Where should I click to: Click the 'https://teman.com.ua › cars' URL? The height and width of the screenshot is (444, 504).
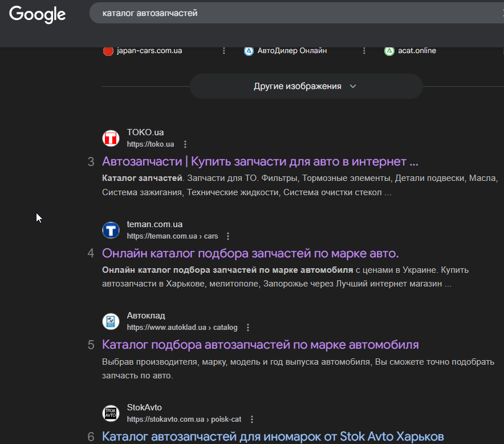172,236
